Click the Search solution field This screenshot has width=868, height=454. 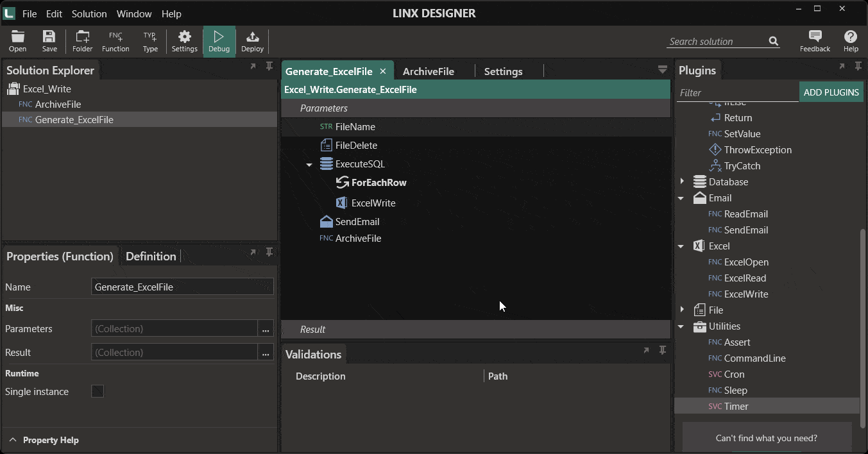717,41
